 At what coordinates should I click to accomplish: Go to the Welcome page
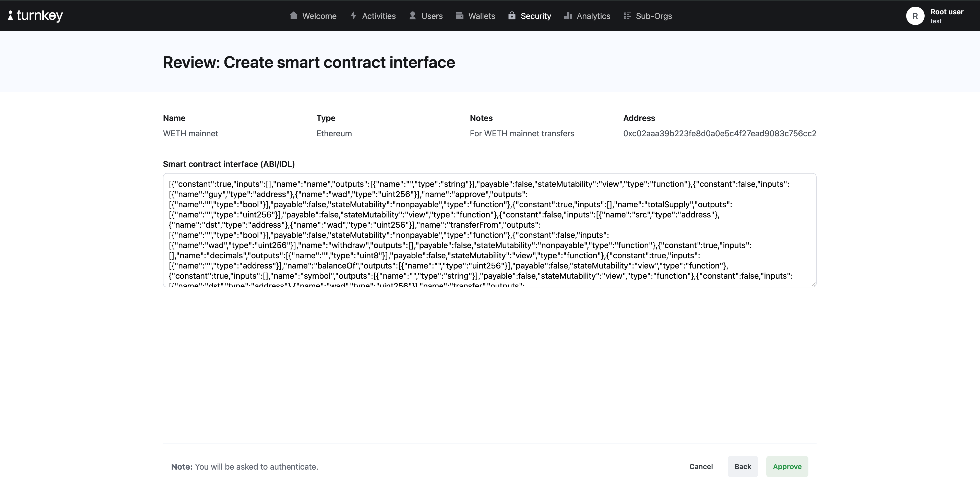[x=319, y=16]
